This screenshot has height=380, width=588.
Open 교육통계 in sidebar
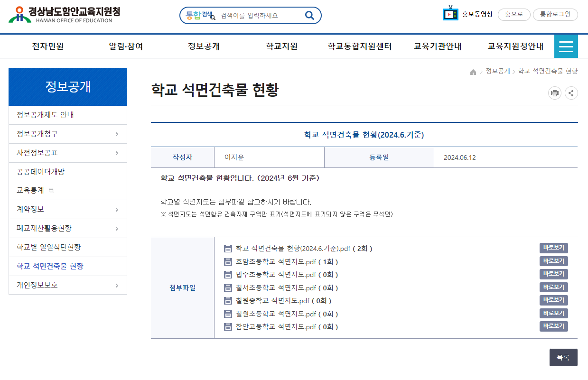68,191
